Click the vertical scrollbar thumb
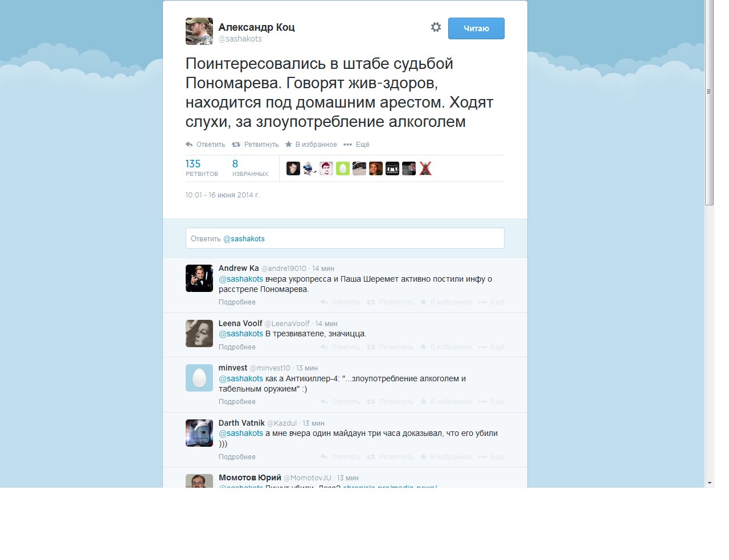 (710, 102)
